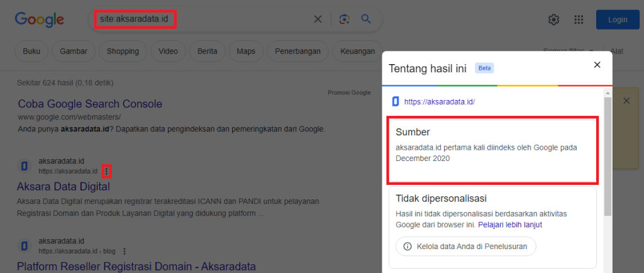This screenshot has width=644, height=273.
Task: Click the Sekitar 624 hasil text
Action: click(65, 83)
